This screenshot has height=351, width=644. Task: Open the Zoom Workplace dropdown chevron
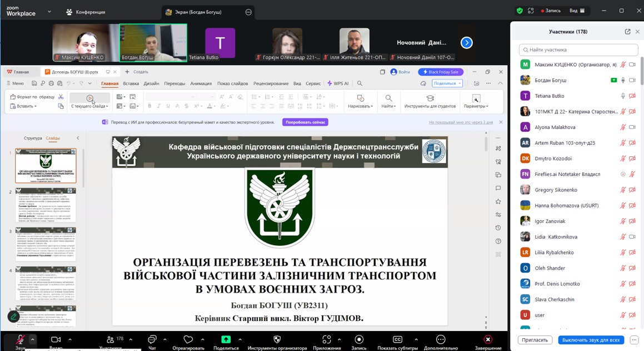[49, 12]
